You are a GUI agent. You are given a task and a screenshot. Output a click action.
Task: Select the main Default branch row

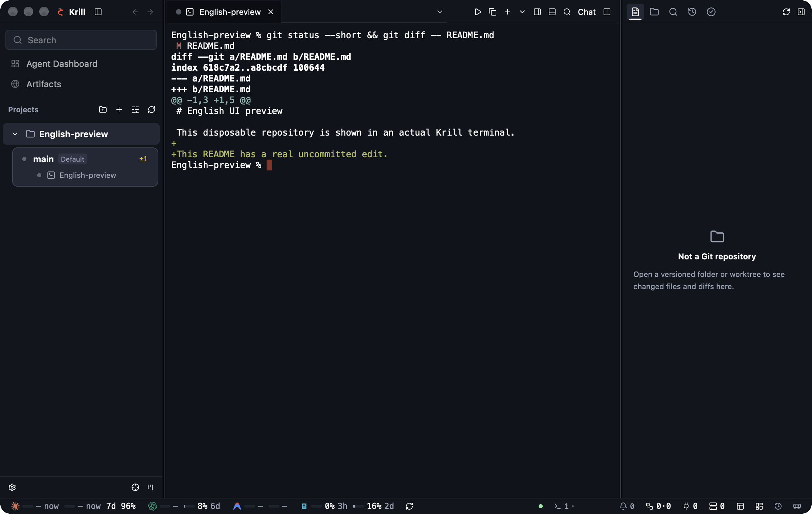(x=85, y=159)
